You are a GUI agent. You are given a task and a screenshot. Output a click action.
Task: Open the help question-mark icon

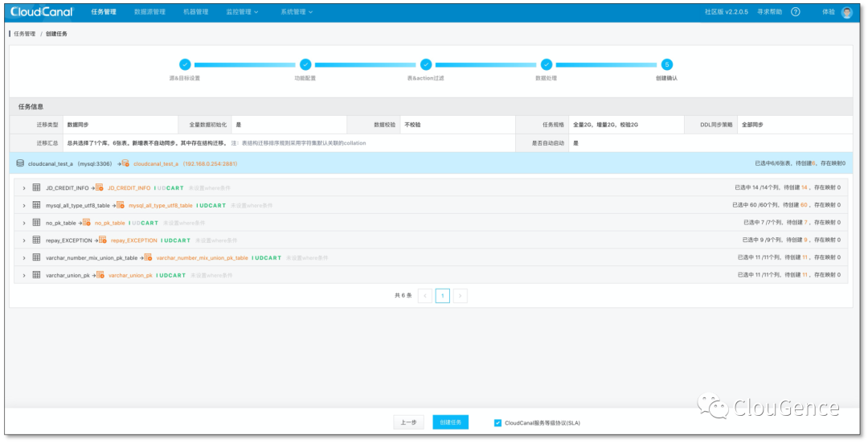point(796,11)
